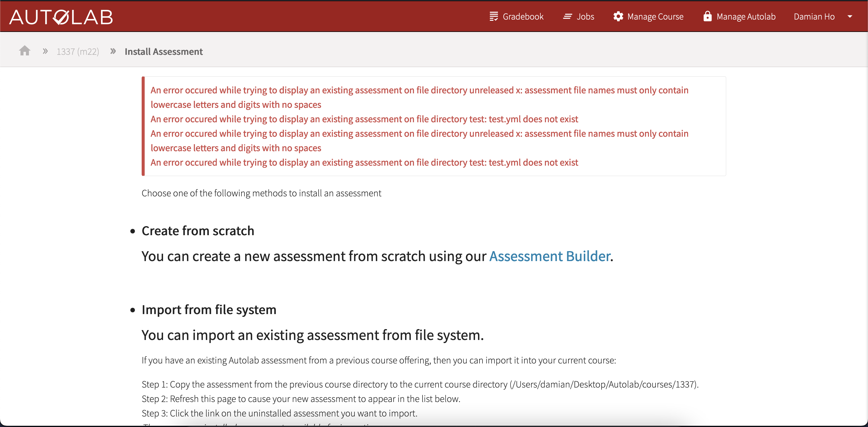The height and width of the screenshot is (427, 868).
Task: Navigate home using the house icon
Action: tap(25, 51)
